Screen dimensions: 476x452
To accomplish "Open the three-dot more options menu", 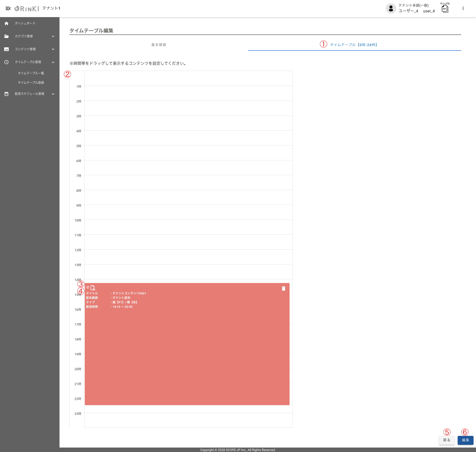I will click(463, 8).
